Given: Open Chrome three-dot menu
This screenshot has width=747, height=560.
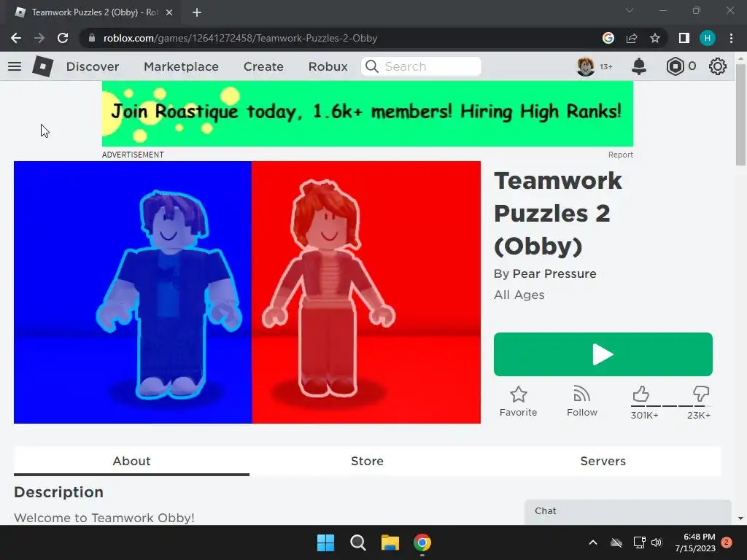Looking at the screenshot, I should 731,38.
